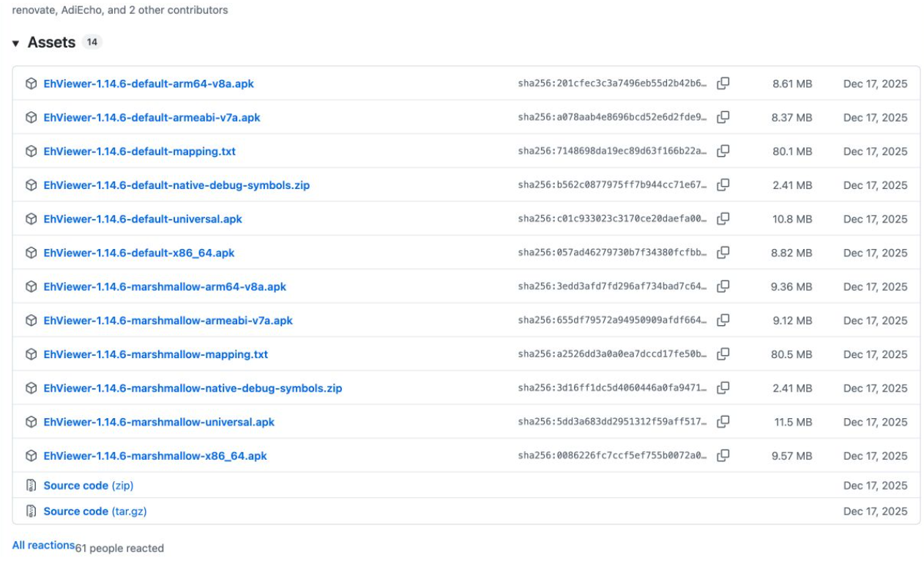Click hash sha256:c01c933023c3170ce20daefa00…
The height and width of the screenshot is (580, 924).
613,218
